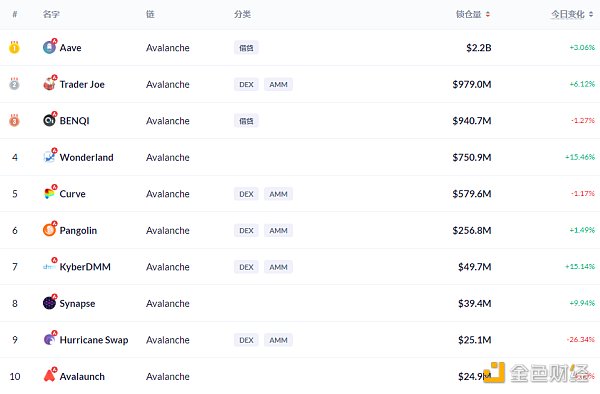Open the Hurricane Swap name link
The image size is (600, 394).
click(x=94, y=340)
